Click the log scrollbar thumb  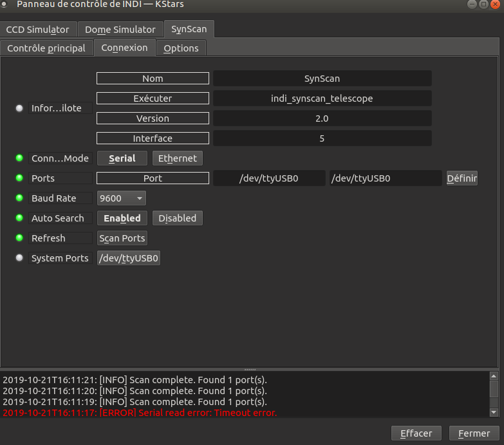[494, 389]
